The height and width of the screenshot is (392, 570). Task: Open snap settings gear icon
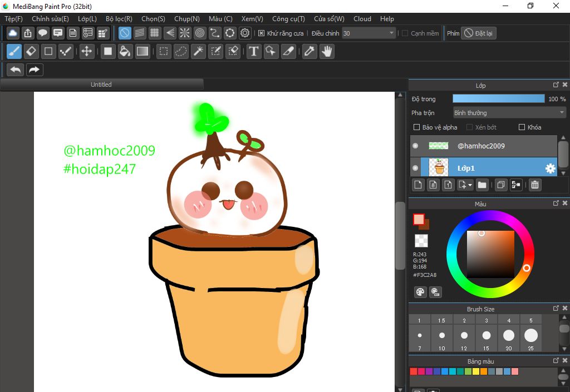pos(245,33)
